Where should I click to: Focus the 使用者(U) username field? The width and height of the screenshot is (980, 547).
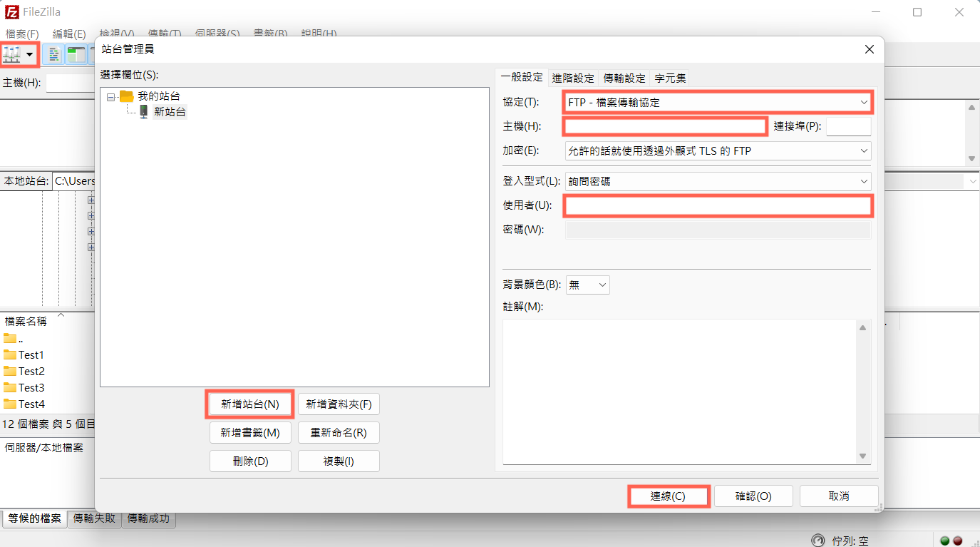coord(718,206)
